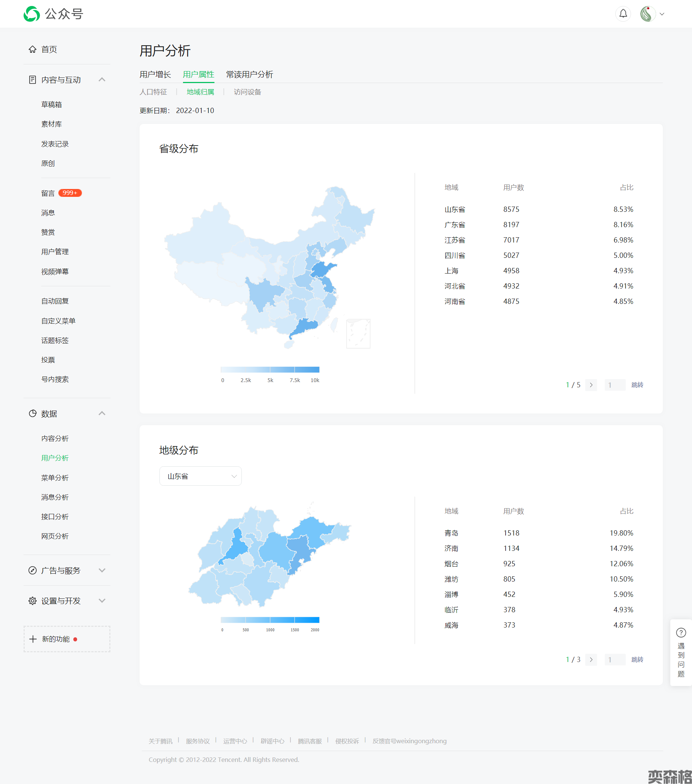Go to 首页 home icon

click(x=33, y=49)
